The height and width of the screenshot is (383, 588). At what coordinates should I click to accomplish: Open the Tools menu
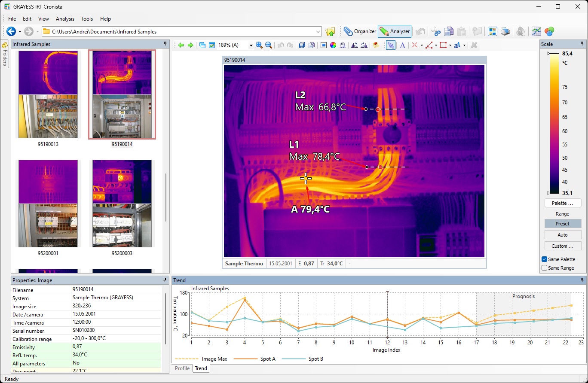coord(87,19)
